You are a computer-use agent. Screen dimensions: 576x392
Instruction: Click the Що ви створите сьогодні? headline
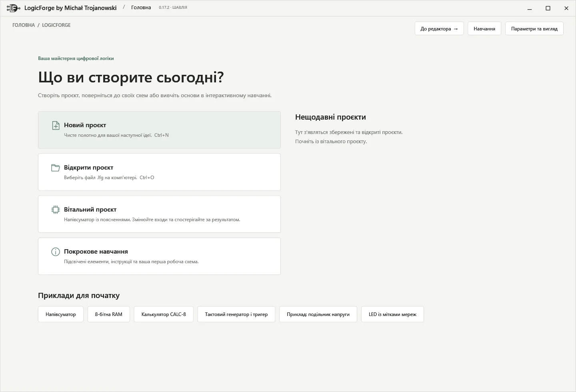coord(131,77)
